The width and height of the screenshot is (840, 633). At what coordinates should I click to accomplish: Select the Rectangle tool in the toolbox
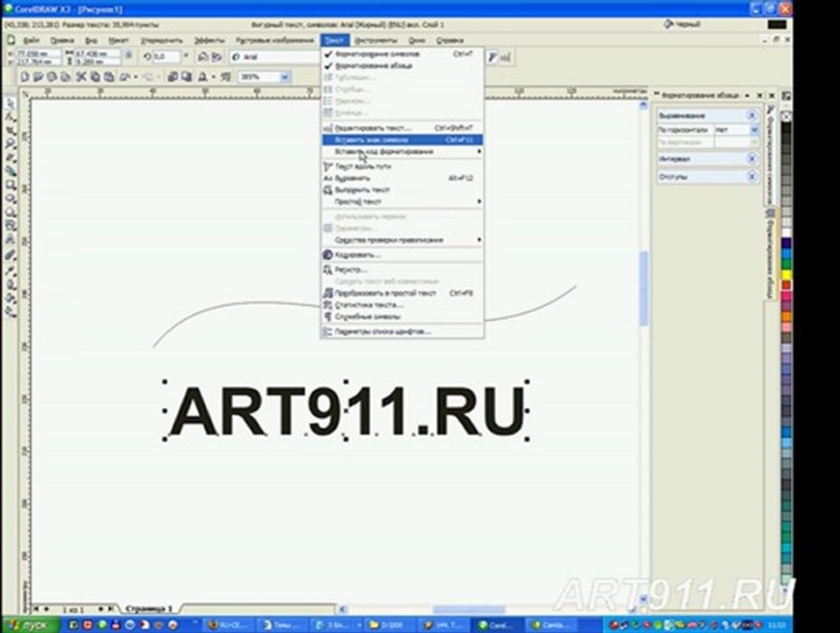[11, 185]
